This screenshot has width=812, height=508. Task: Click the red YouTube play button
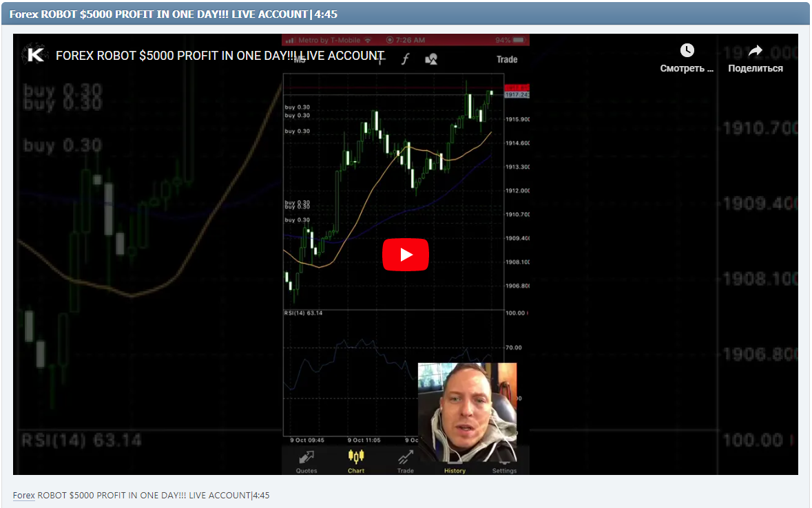tap(406, 254)
